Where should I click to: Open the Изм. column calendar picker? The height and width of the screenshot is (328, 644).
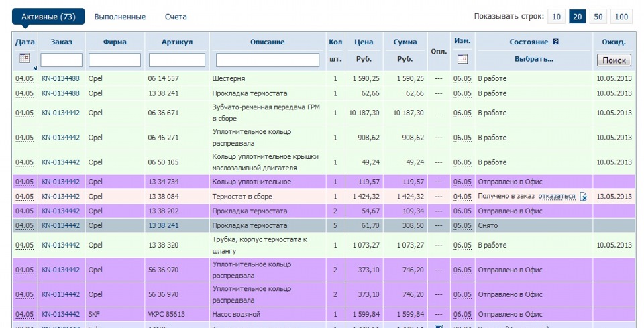pos(462,59)
